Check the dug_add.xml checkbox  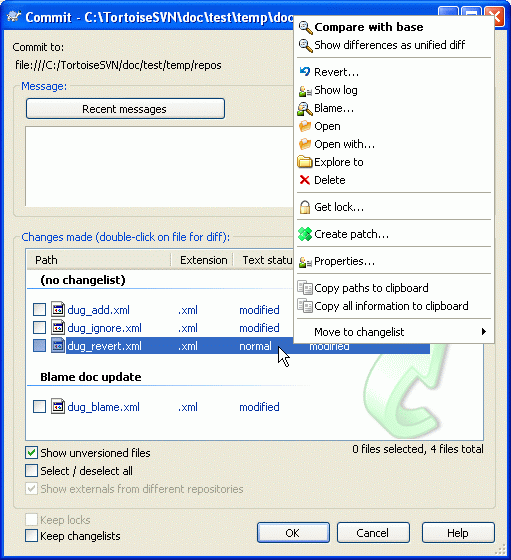[x=39, y=310]
